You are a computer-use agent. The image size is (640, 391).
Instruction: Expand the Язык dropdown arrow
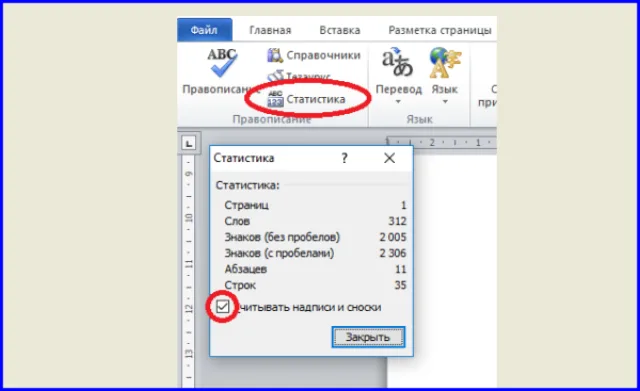(x=445, y=102)
